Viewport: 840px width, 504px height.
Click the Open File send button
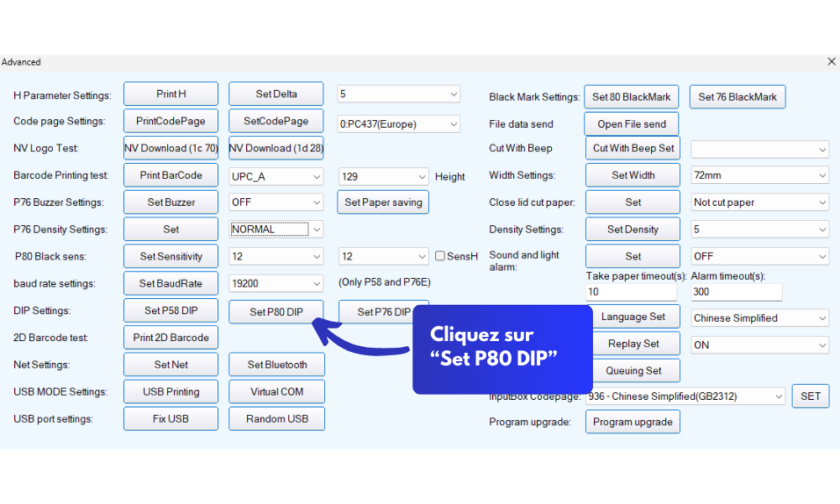click(632, 124)
